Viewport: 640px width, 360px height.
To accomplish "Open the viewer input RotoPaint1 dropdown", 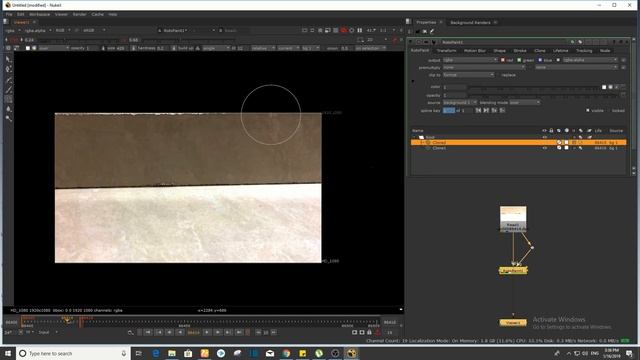I will click(187, 31).
